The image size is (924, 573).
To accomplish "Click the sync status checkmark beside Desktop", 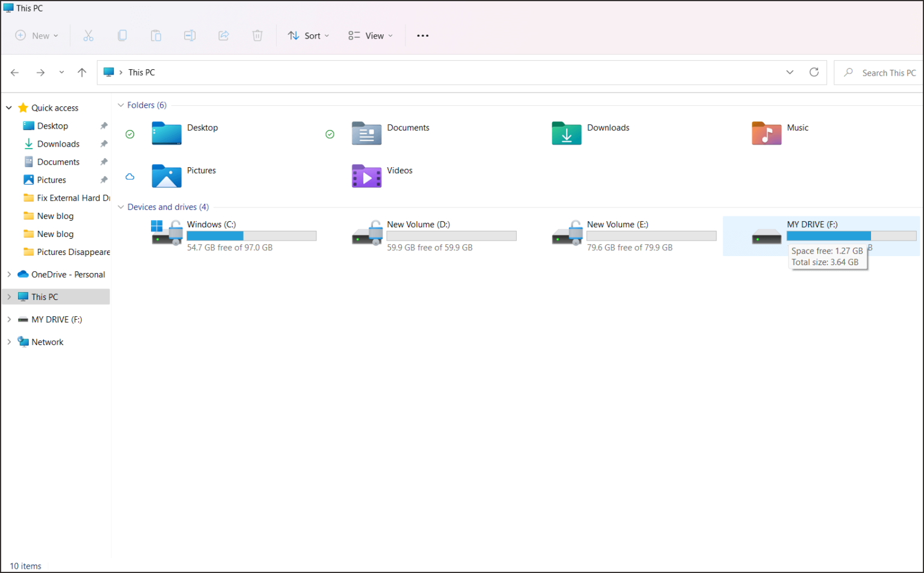I will pyautogui.click(x=130, y=134).
